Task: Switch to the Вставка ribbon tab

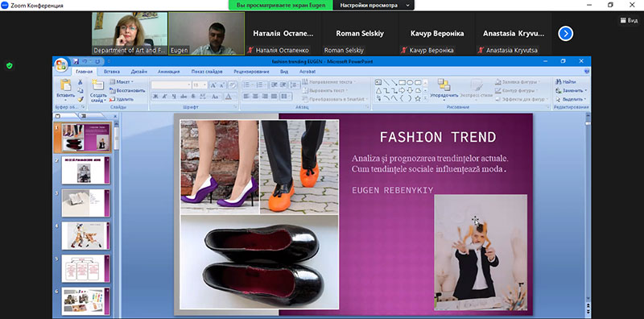Action: [x=112, y=72]
